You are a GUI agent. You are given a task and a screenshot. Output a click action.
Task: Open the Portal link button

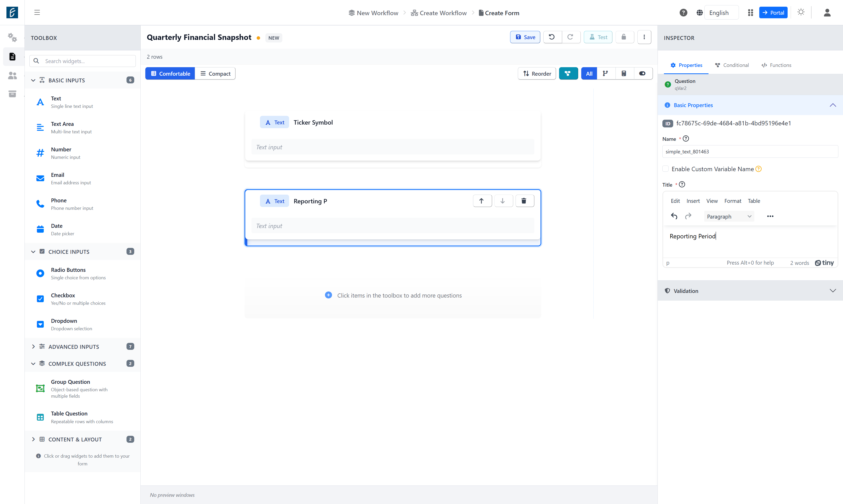[773, 13]
